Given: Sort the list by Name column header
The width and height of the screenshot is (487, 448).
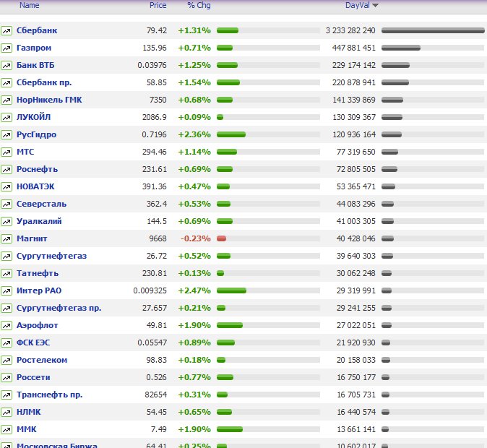Looking at the screenshot, I should pyautogui.click(x=30, y=5).
